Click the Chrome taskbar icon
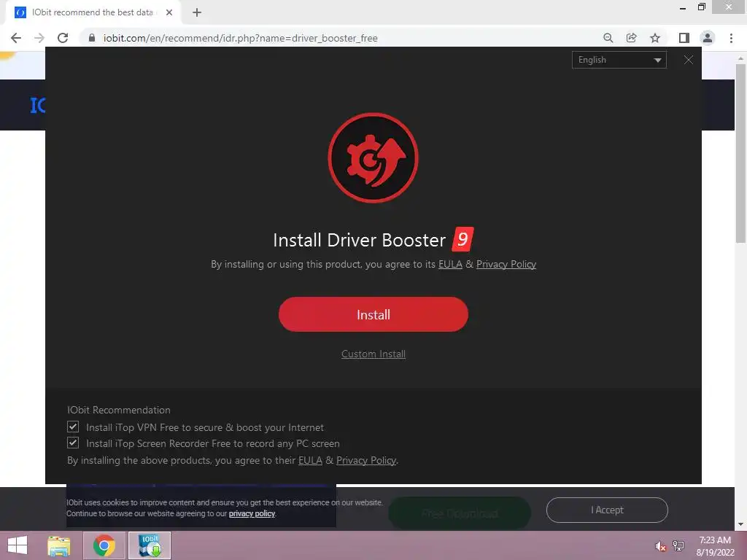 point(104,545)
